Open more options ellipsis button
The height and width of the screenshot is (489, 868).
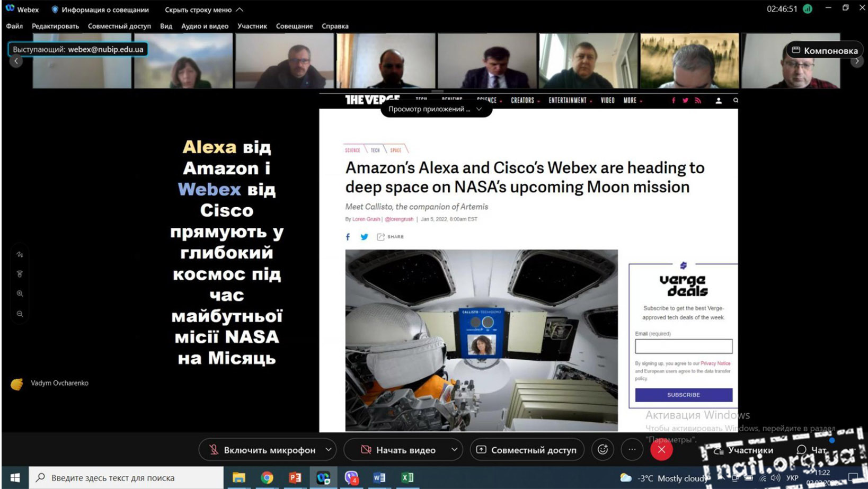(x=632, y=450)
